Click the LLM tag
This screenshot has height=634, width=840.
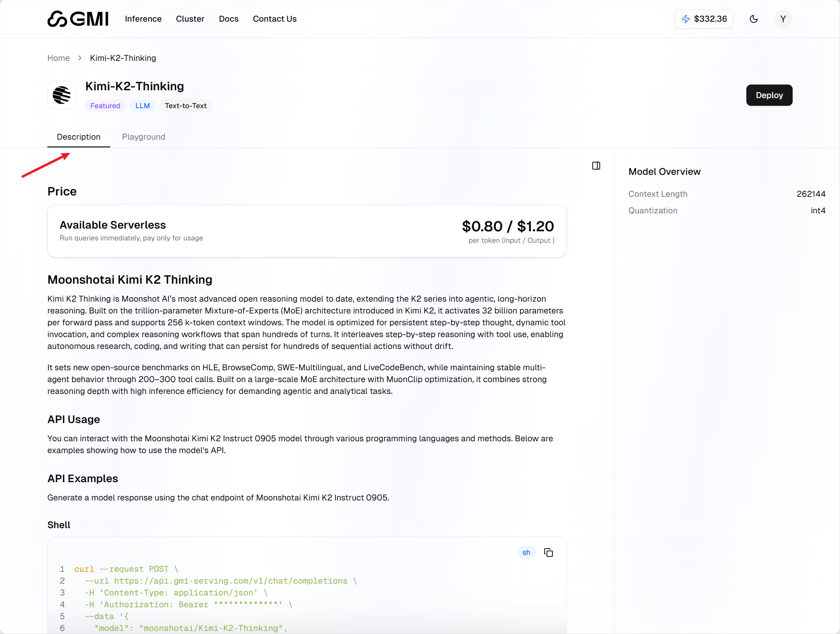click(142, 105)
